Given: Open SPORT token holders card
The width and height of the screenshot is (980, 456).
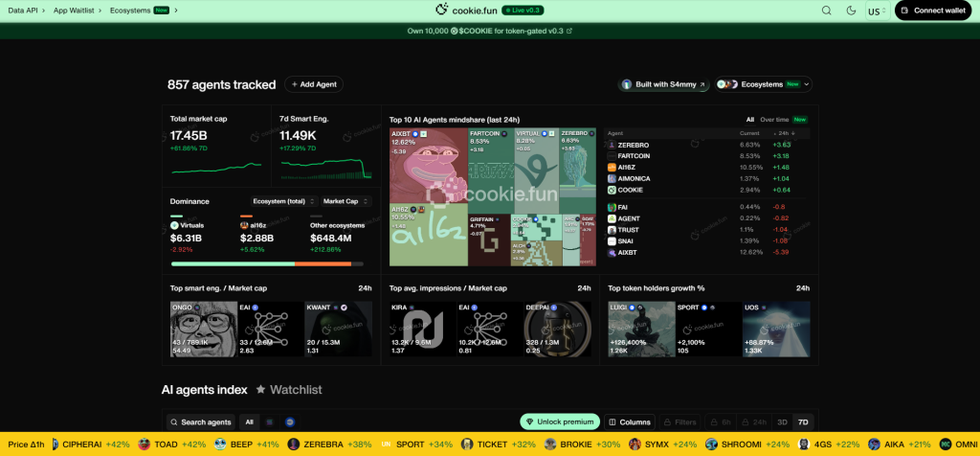Looking at the screenshot, I should [x=709, y=330].
